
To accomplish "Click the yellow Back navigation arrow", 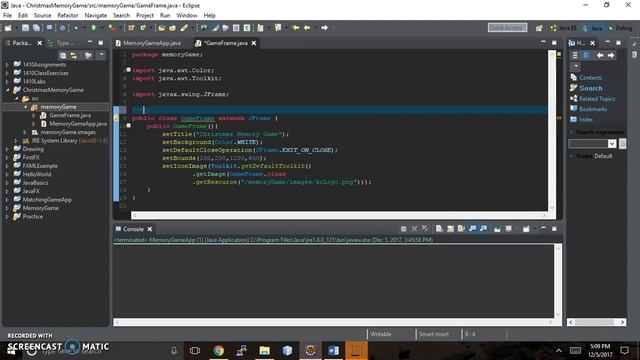I will pyautogui.click(x=307, y=28).
